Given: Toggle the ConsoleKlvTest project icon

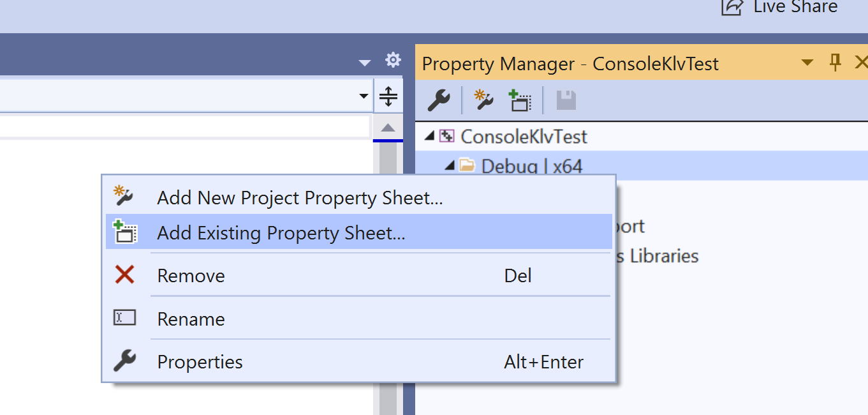Looking at the screenshot, I should point(448,136).
